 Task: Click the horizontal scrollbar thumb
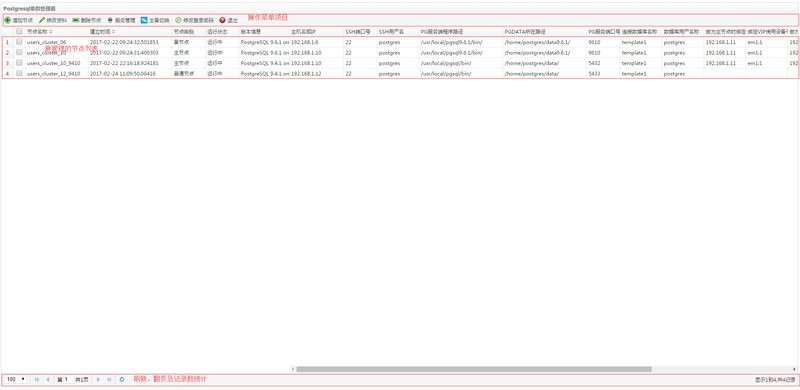pyautogui.click(x=473, y=369)
